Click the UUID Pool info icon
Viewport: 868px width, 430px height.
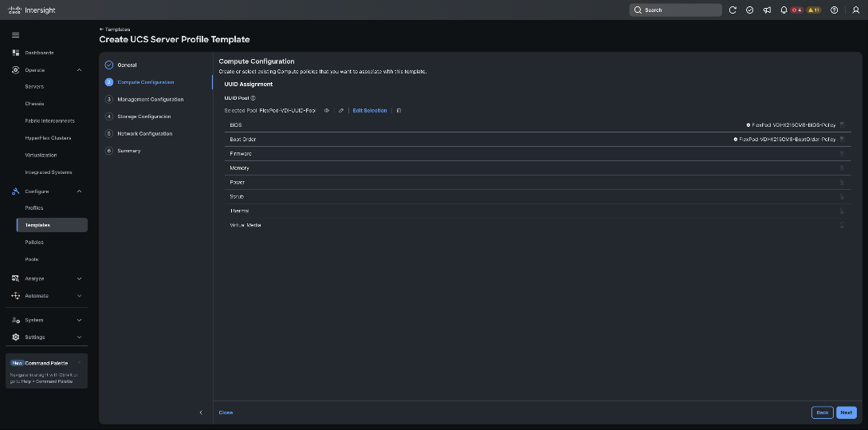[x=253, y=98]
